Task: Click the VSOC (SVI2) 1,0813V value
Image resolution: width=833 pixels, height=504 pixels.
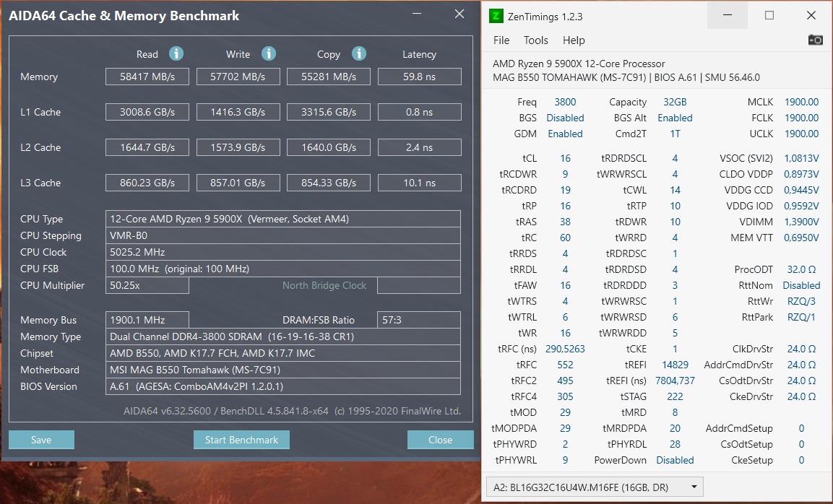Action: 802,158
